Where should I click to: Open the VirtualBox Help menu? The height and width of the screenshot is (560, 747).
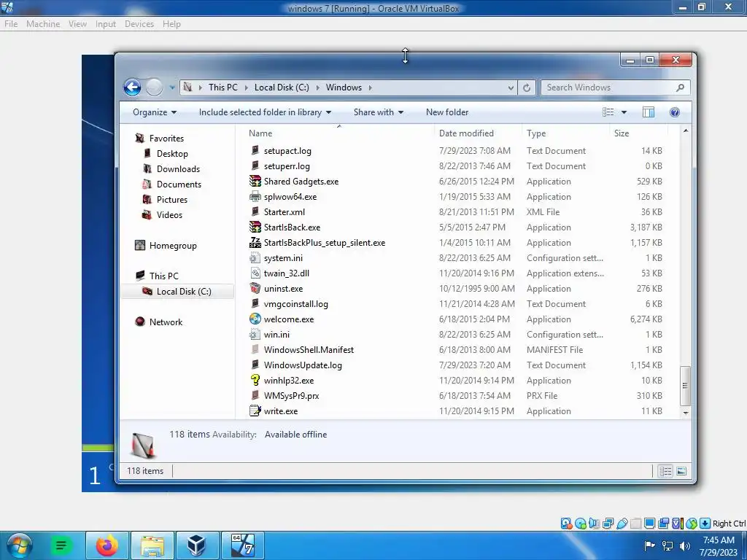(x=171, y=24)
